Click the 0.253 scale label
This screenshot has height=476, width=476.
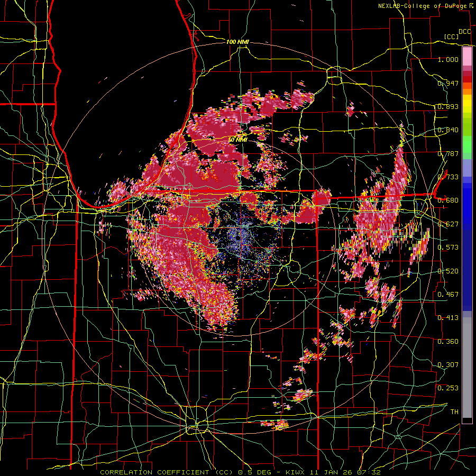tap(448, 388)
